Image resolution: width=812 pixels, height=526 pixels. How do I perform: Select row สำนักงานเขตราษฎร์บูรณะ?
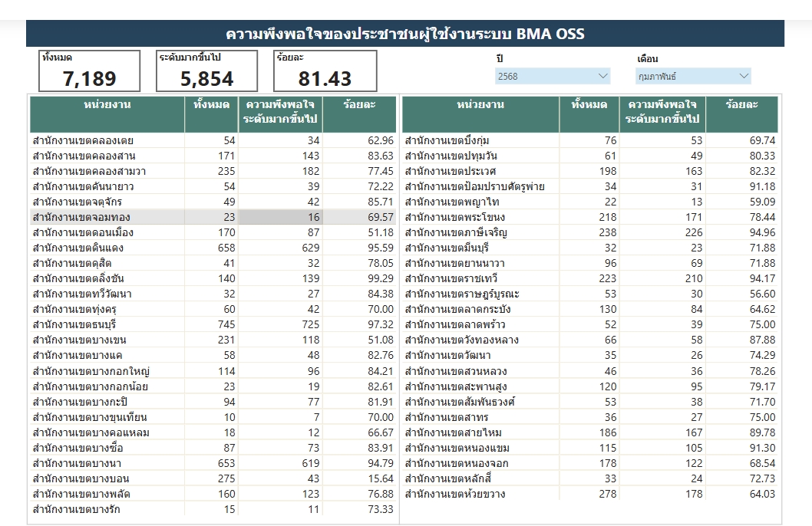click(x=590, y=294)
